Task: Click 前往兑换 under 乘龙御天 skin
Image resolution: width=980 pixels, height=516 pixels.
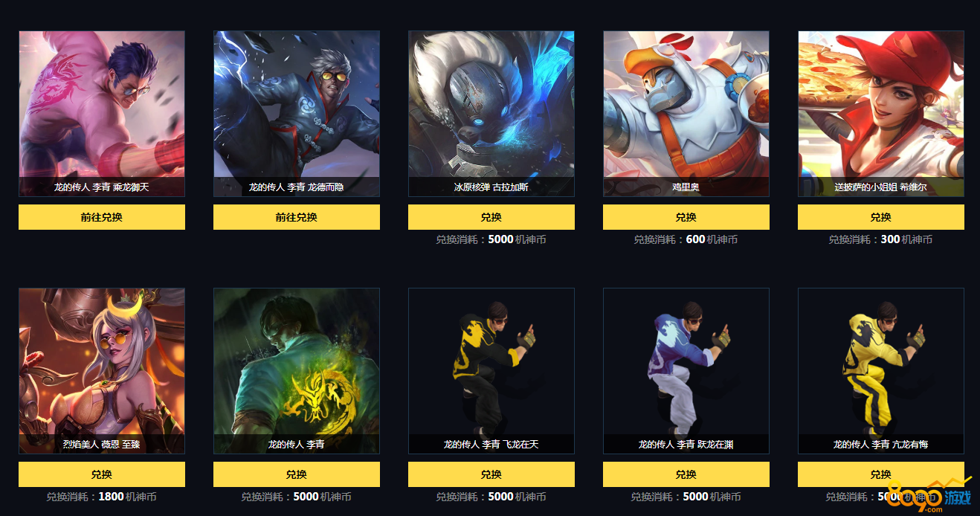Action: (102, 217)
